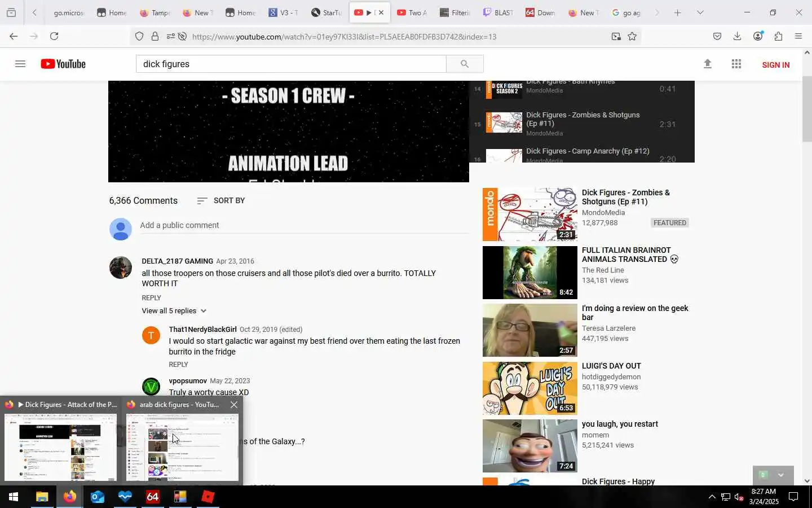Open the YouTube apps grid icon
The height and width of the screenshot is (508, 812).
(736, 64)
